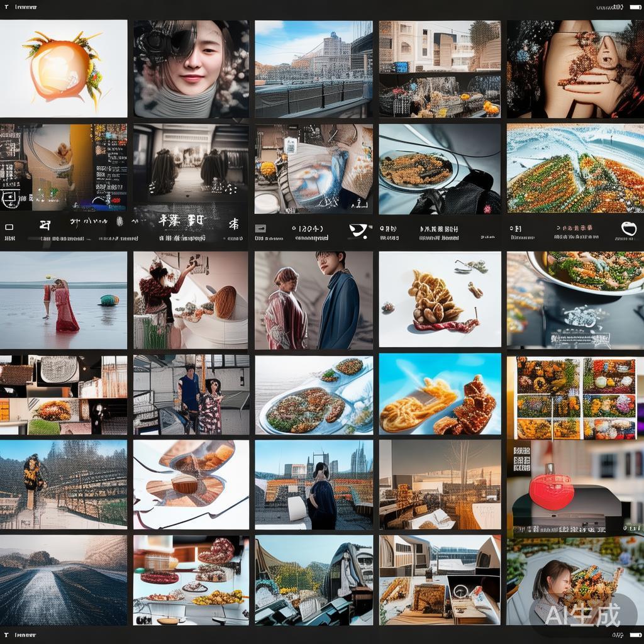Screen dimensions: 644x644
Task: Click the title text in the top bar
Action: tap(25, 8)
